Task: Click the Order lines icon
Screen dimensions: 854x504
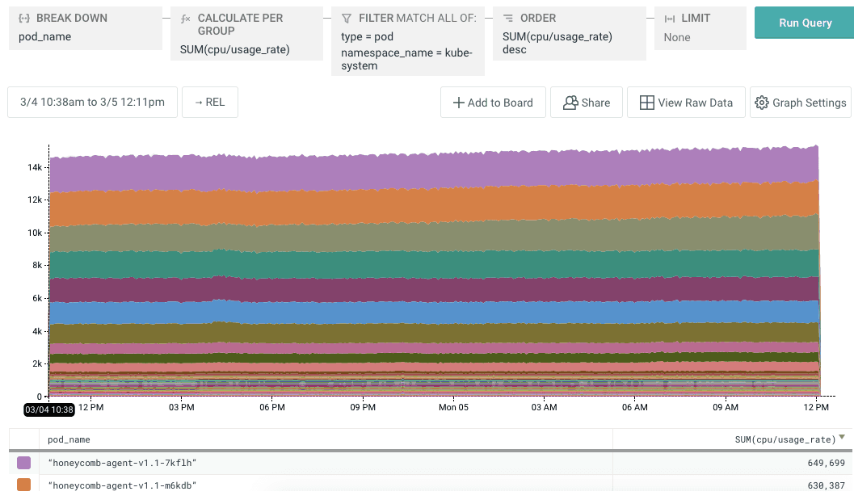Action: [x=508, y=18]
